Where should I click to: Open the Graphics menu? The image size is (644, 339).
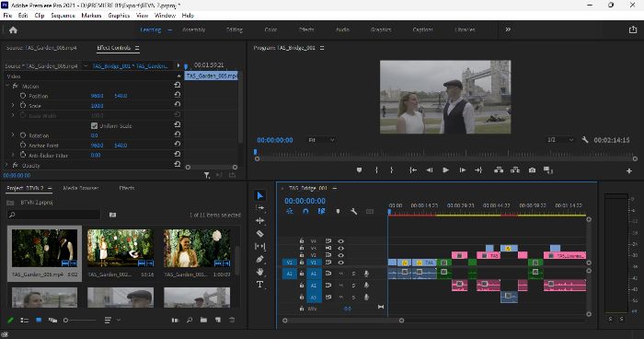click(x=119, y=16)
